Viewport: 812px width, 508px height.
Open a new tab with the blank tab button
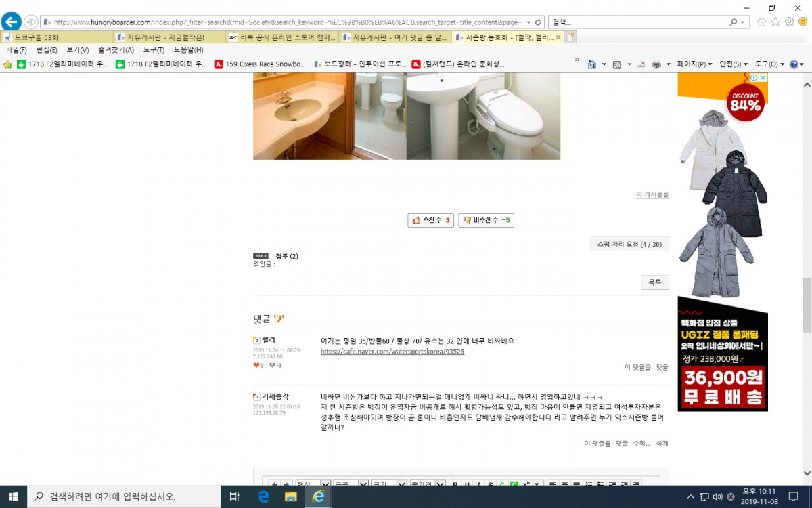(x=570, y=37)
